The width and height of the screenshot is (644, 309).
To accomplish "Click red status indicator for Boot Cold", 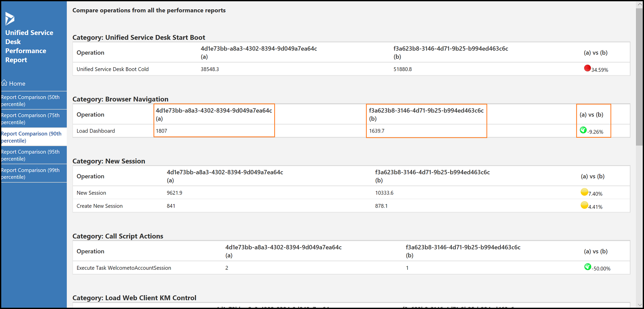I will pyautogui.click(x=587, y=68).
